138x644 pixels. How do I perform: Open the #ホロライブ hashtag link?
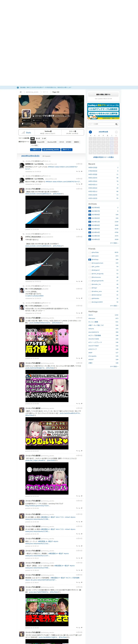coord(92,349)
